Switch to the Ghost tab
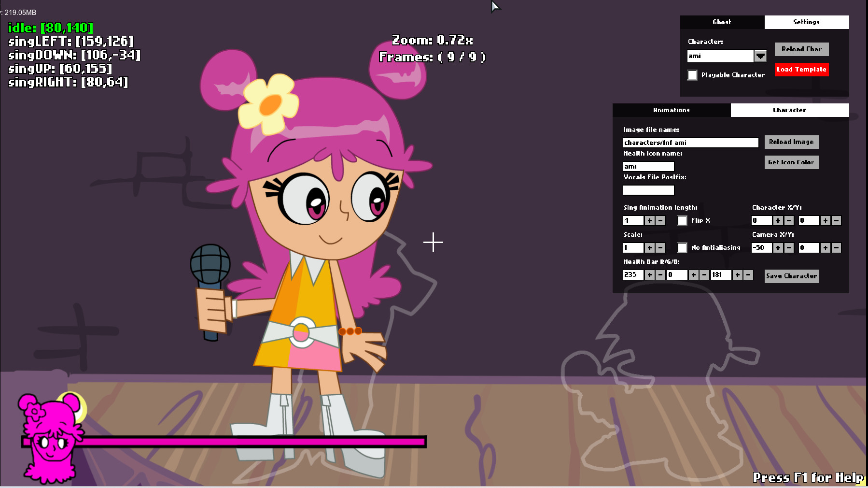This screenshot has width=868, height=488. click(x=722, y=22)
